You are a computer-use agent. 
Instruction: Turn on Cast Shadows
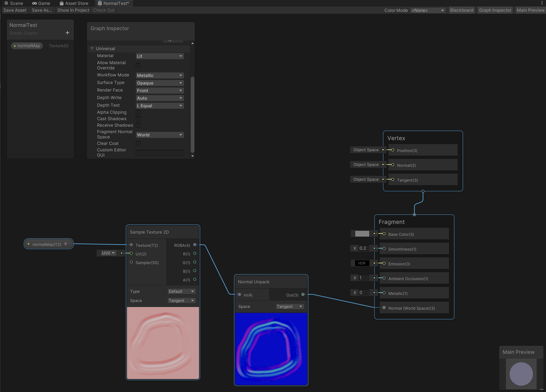(x=139, y=119)
